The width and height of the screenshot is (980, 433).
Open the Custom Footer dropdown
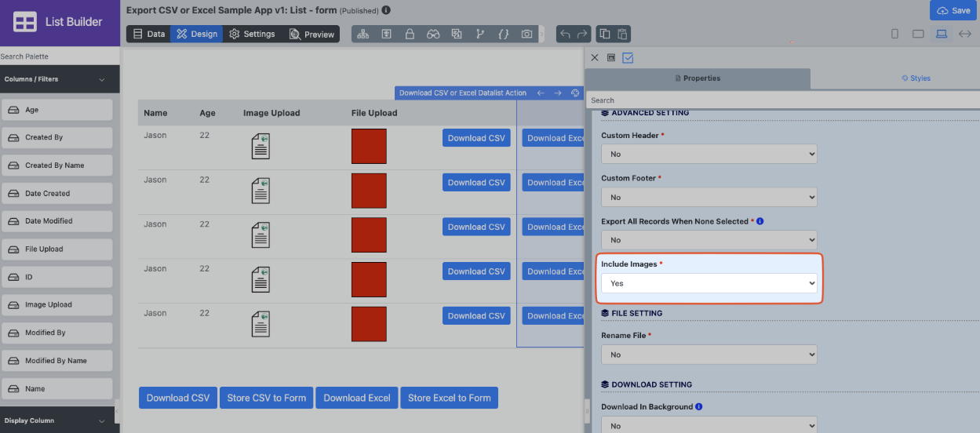[709, 197]
